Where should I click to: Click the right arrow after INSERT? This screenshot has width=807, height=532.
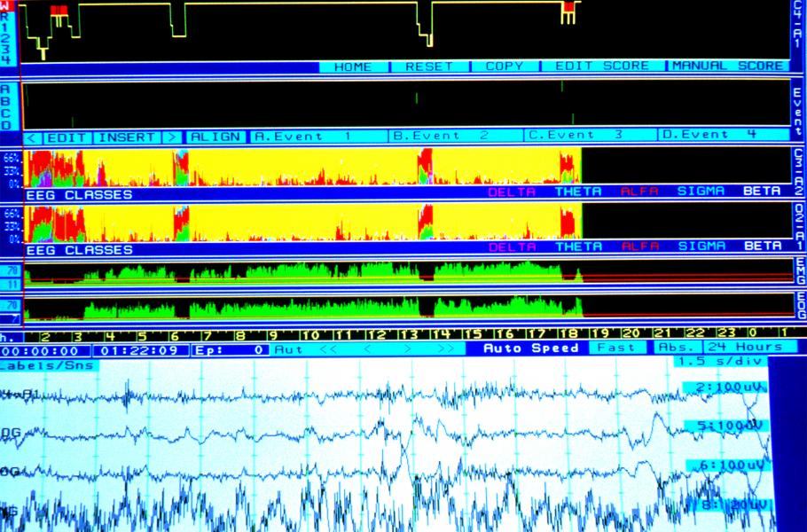(172, 137)
